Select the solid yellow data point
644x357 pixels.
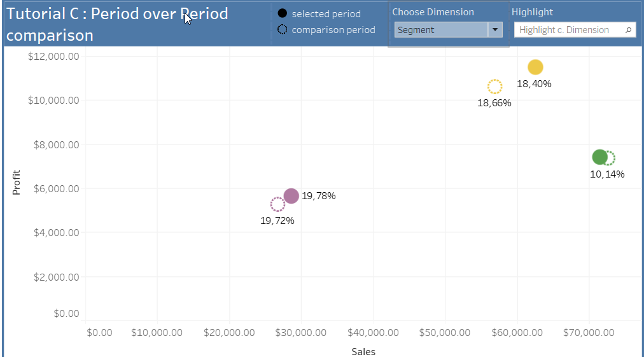pos(535,67)
